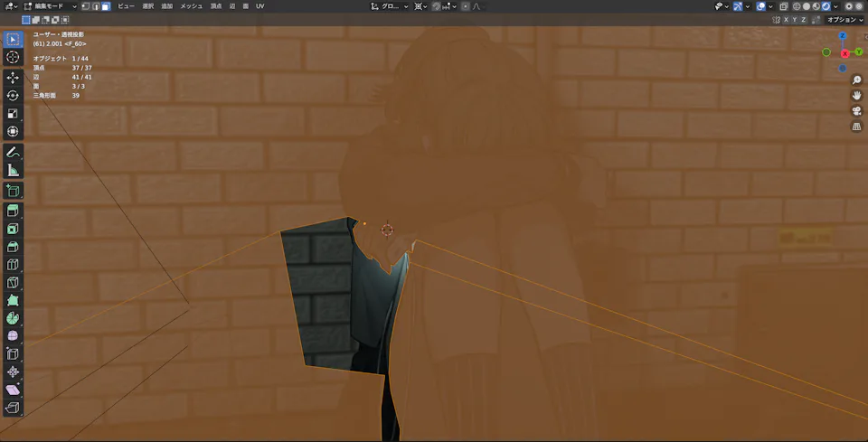Open the transform orientation グロ... dropdown
Viewport: 868px width, 442px height.
[x=390, y=6]
